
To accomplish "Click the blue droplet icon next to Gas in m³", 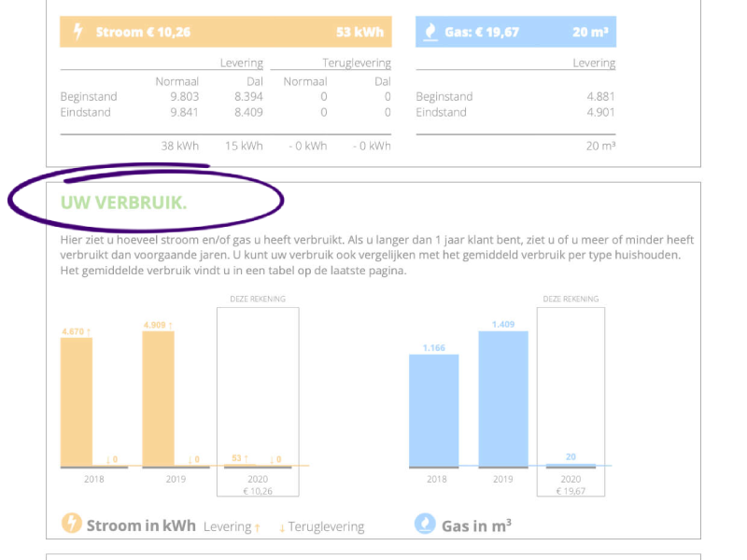I will pos(425,525).
